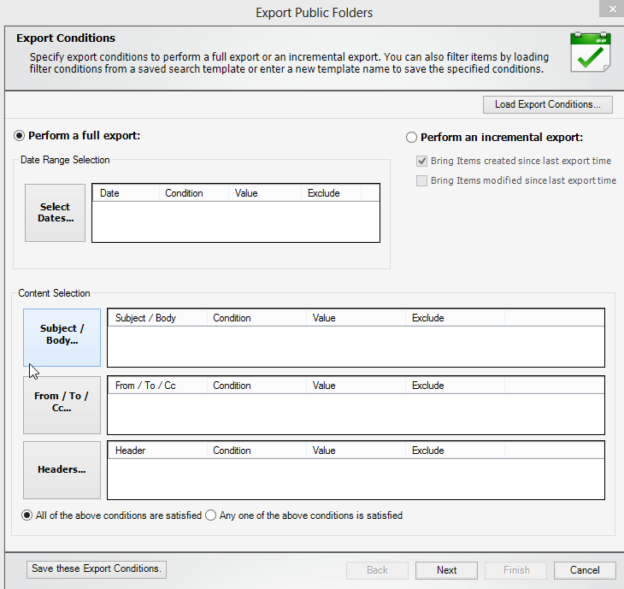624x589 pixels.
Task: Open the From / To / Cc filter
Action: [x=62, y=402]
